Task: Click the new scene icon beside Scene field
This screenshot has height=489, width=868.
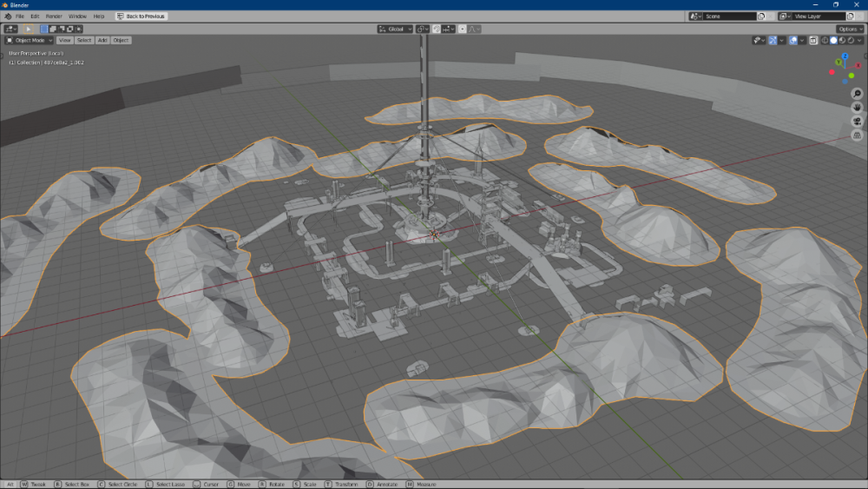Action: click(761, 17)
